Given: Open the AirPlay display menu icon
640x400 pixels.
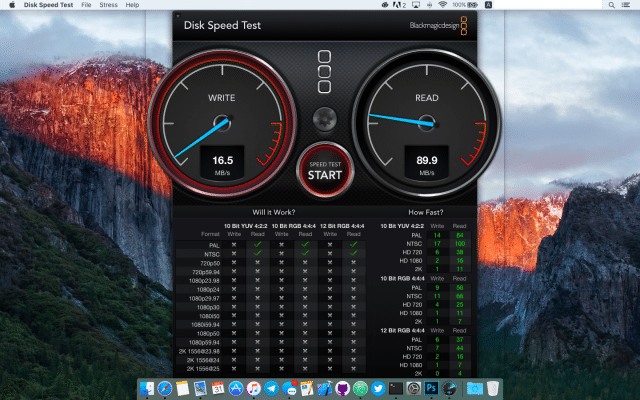Looking at the screenshot, I should pos(416,5).
